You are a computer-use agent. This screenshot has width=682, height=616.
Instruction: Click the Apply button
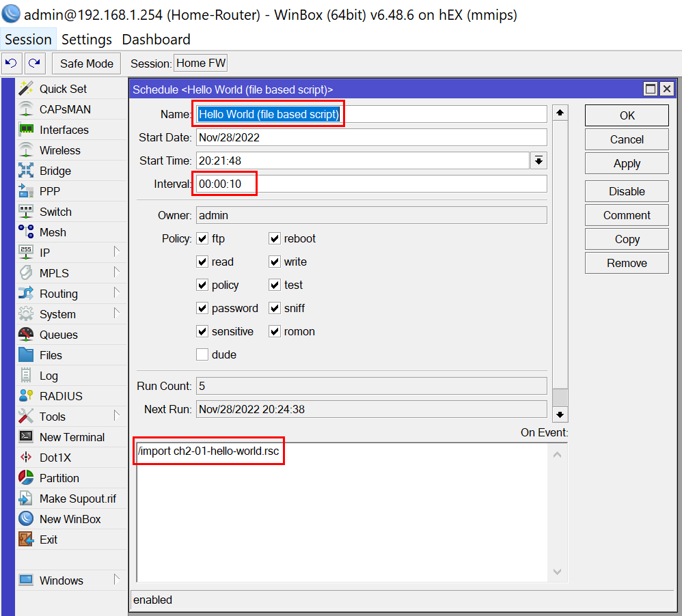click(627, 164)
